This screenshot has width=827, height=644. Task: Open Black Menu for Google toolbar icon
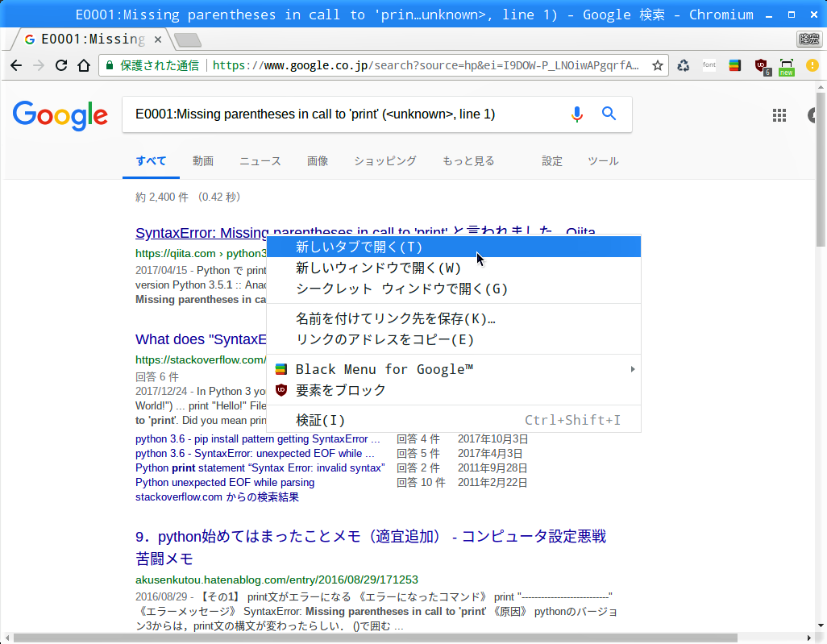point(734,65)
